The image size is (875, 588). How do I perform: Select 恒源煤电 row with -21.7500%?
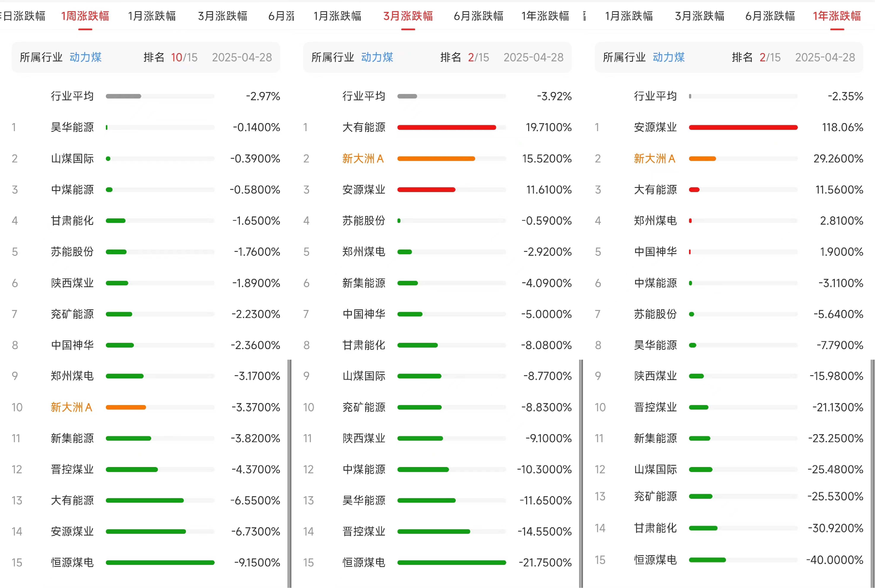pos(438,563)
